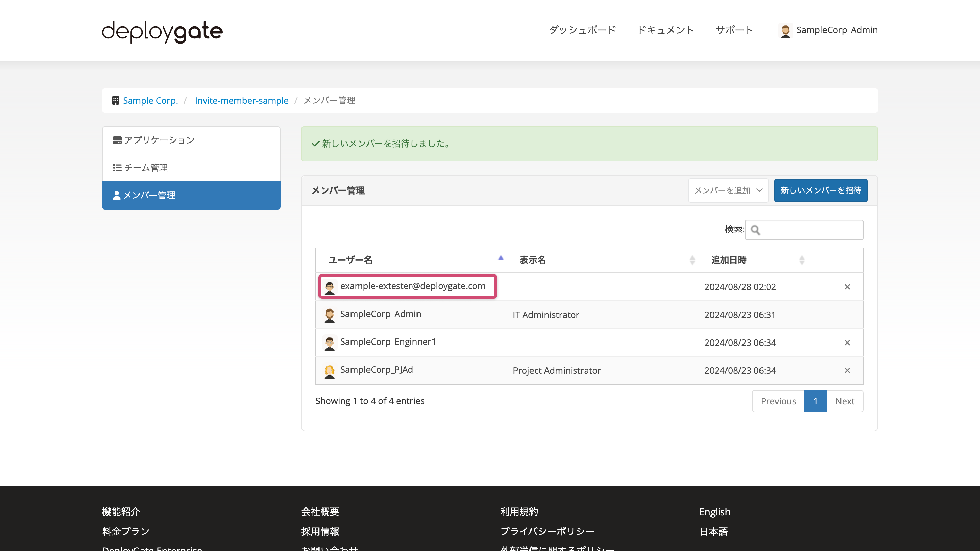The width and height of the screenshot is (980, 551).
Task: Click the search magnifier icon
Action: (x=756, y=230)
